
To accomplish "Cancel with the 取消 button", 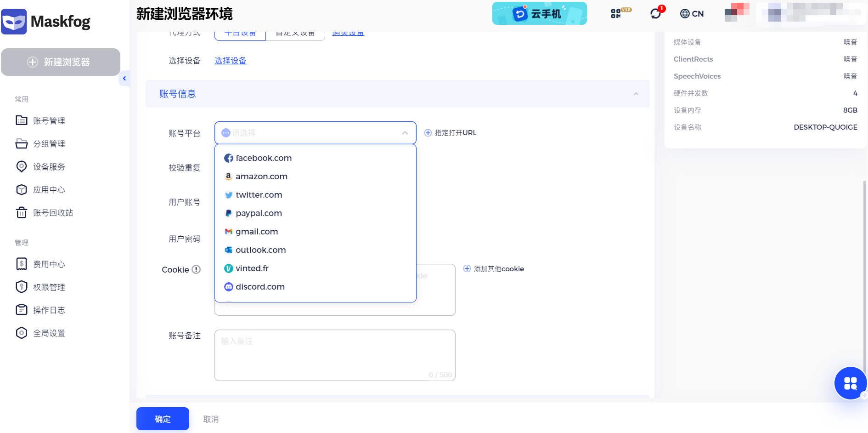I will point(211,419).
